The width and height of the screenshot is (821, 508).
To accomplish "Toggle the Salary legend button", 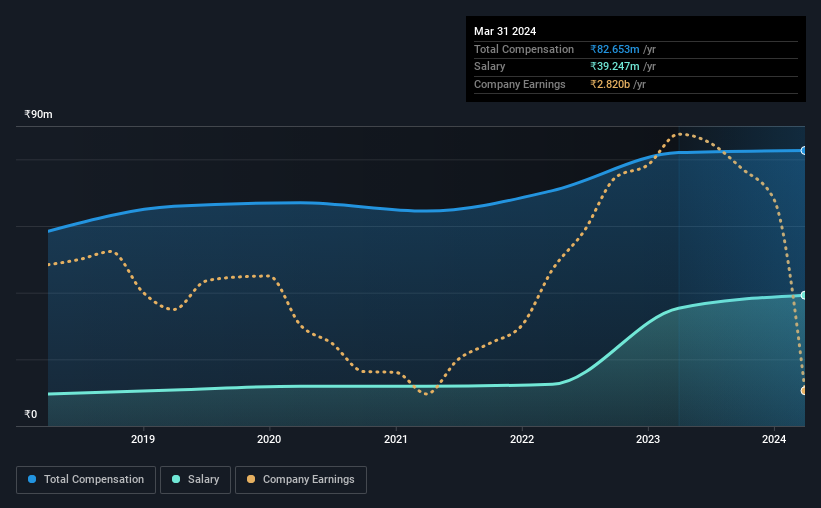I will 195,480.
